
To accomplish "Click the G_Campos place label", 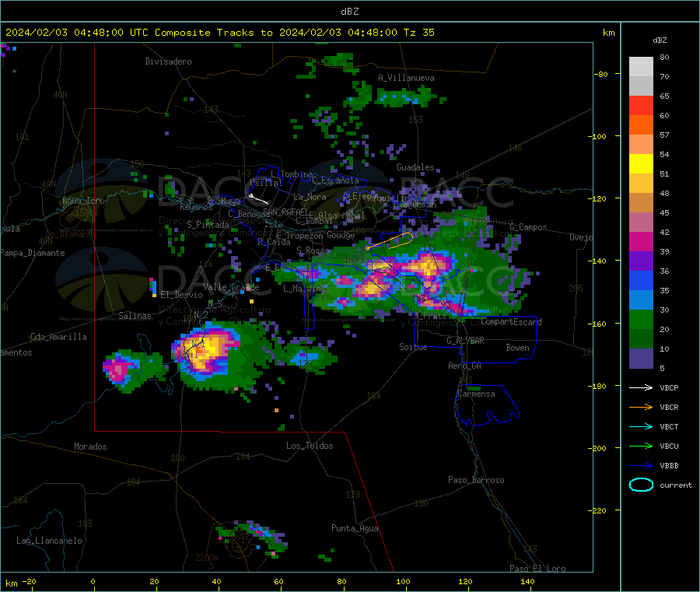I will [529, 227].
